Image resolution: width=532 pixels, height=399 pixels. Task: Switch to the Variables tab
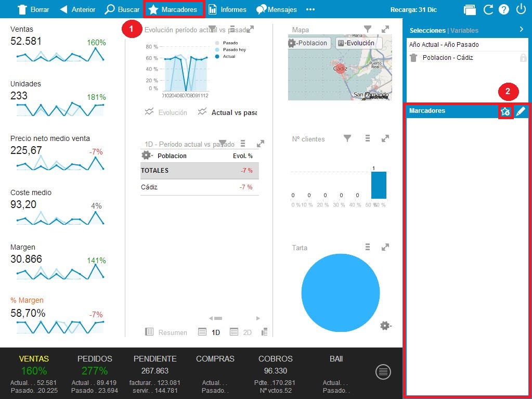tap(464, 31)
